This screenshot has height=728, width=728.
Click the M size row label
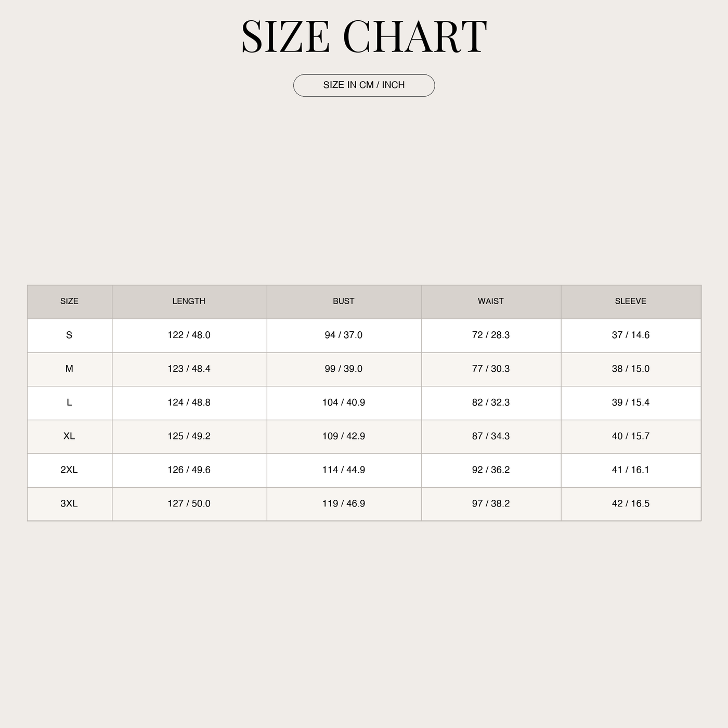point(70,369)
